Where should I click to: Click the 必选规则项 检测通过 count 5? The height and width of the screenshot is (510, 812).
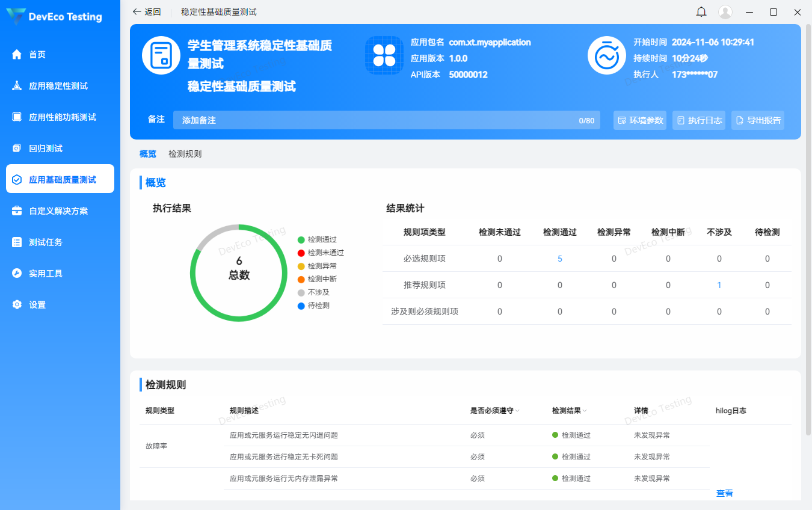coord(560,259)
